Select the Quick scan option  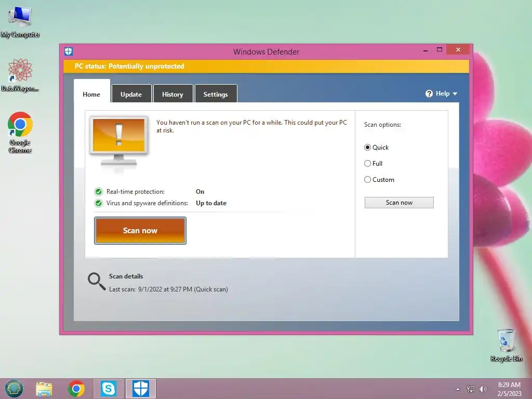[376, 147]
